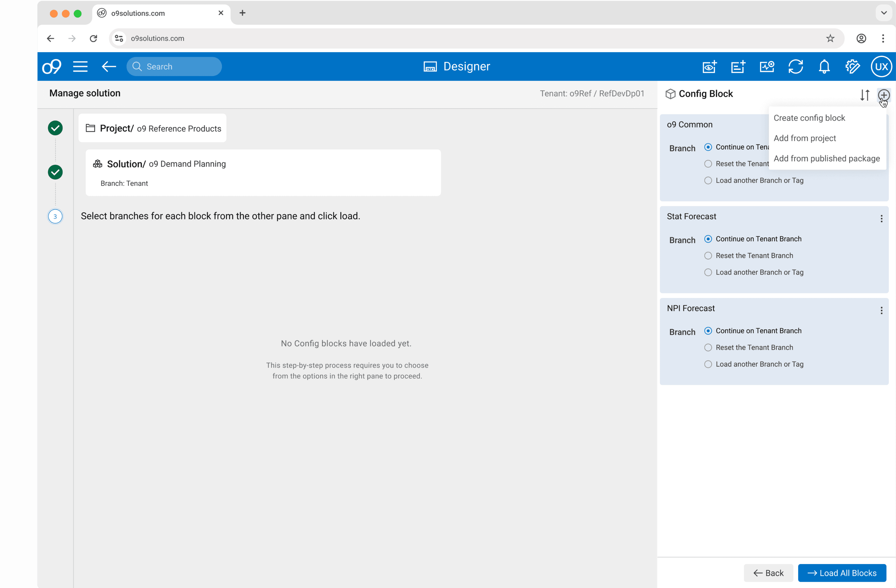Open the notifications bell
This screenshot has width=896, height=588.
824,66
